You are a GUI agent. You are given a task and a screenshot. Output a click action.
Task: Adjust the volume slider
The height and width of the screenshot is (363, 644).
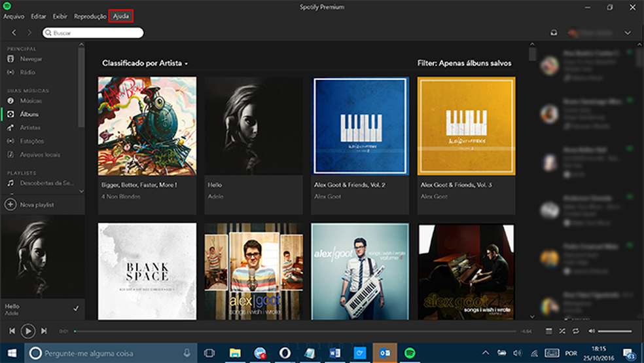point(615,332)
